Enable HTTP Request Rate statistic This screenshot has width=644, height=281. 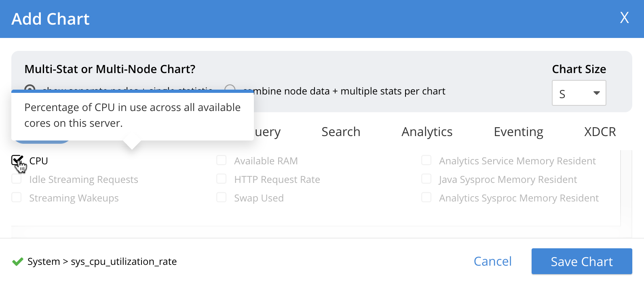tap(222, 179)
